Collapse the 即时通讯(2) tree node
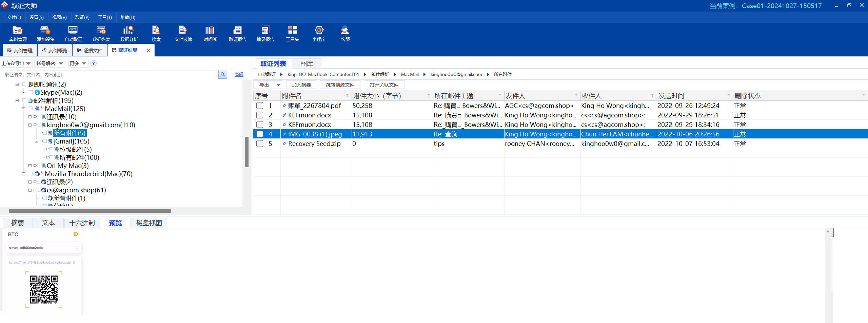This screenshot has height=323, width=868. (17, 84)
